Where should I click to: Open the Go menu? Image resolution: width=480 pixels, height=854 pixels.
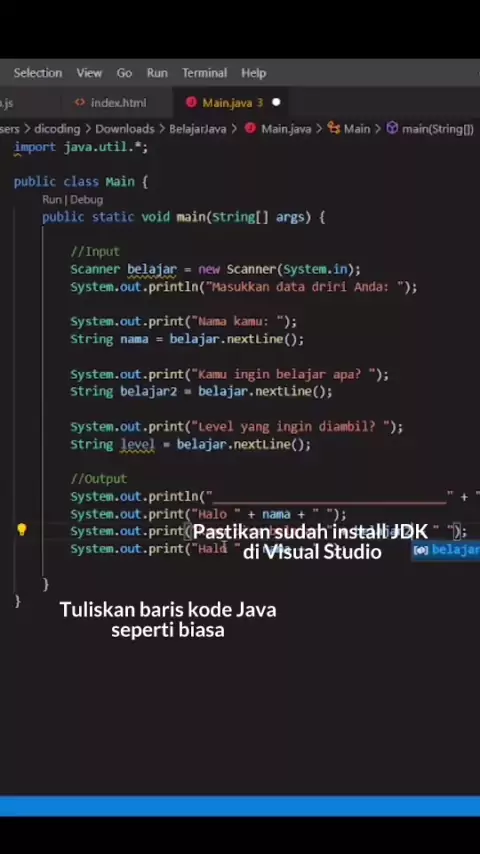tap(124, 72)
